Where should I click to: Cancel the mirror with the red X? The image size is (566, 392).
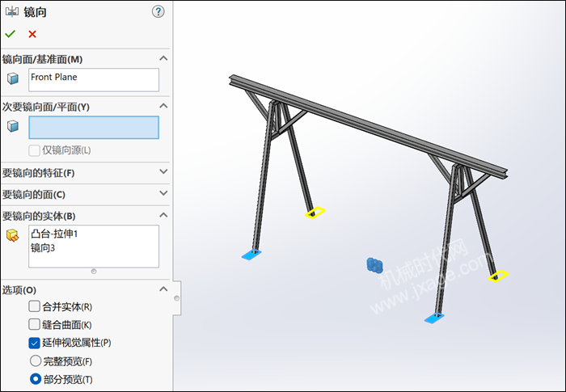(32, 34)
